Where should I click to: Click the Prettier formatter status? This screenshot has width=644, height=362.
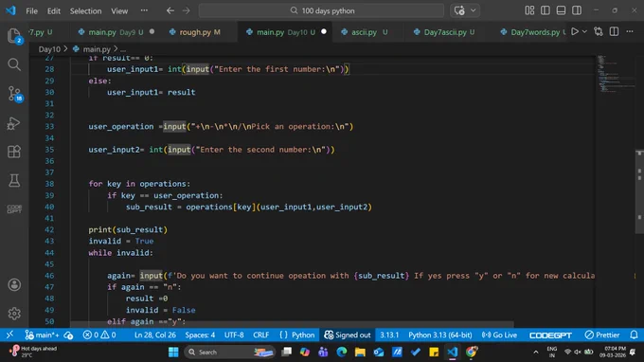(602, 335)
